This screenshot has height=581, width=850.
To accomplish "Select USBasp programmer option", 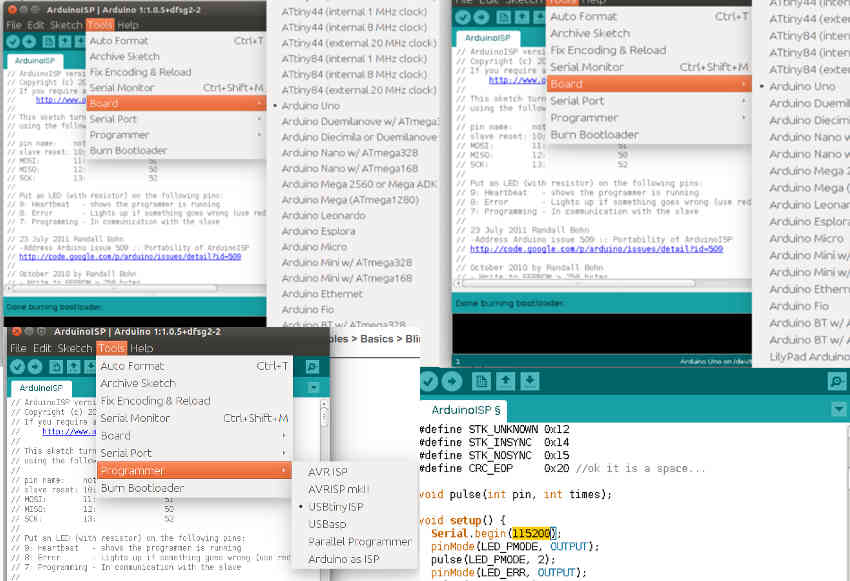I will pyautogui.click(x=327, y=524).
